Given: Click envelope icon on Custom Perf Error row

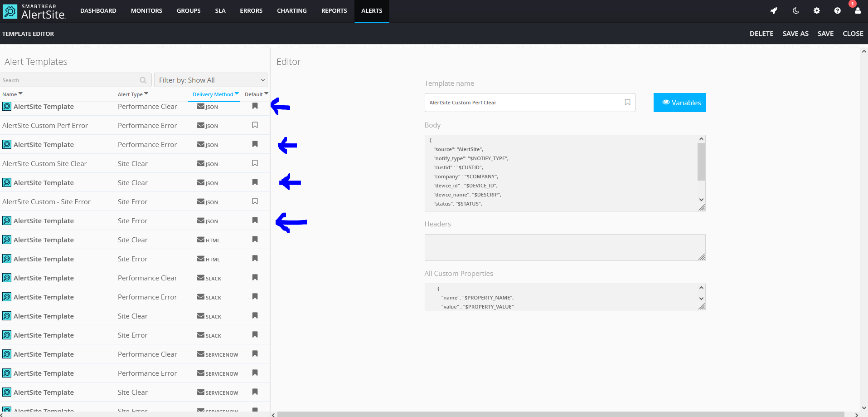Looking at the screenshot, I should [201, 125].
